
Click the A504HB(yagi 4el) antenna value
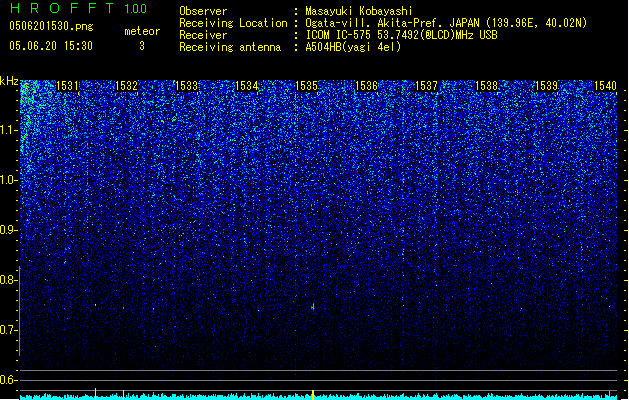[353, 47]
